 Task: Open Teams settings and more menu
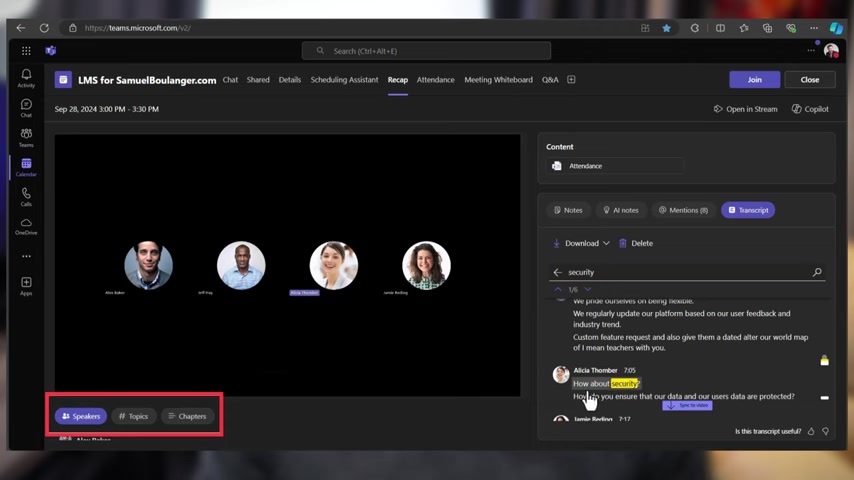pos(811,51)
